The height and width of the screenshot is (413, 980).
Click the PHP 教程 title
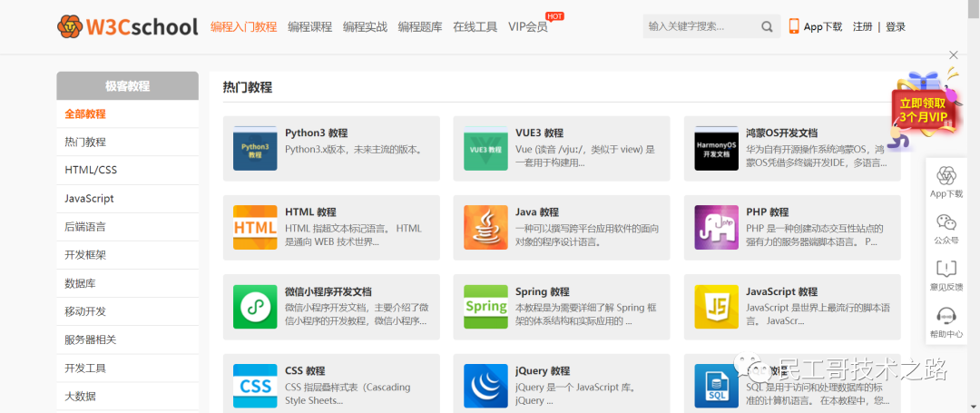pos(768,212)
